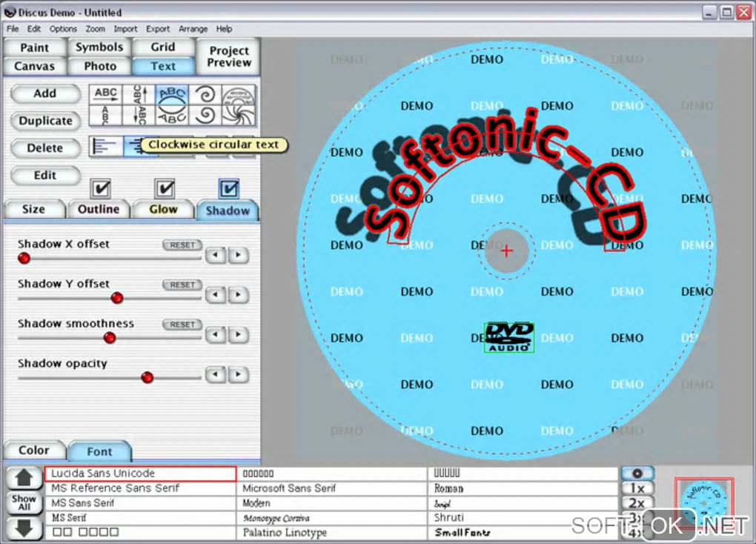Nudge Shadow X offset right arrow
756x544 pixels.
(x=238, y=255)
